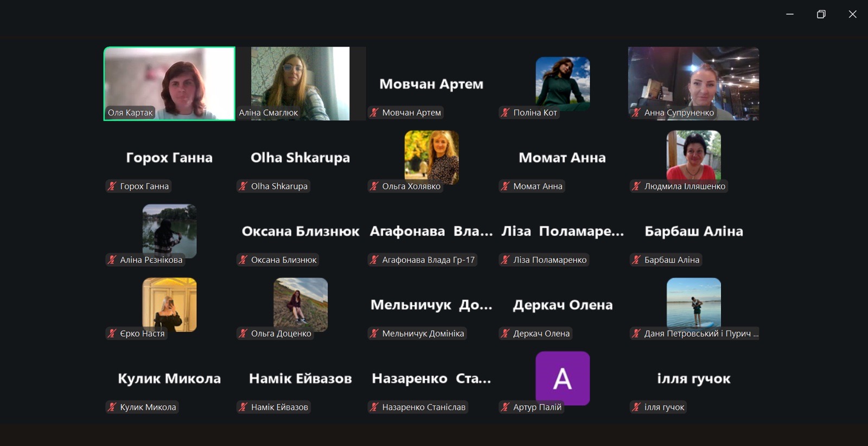Click the purple 'A' avatar of Артур Палій
The width and height of the screenshot is (868, 446).
click(563, 378)
